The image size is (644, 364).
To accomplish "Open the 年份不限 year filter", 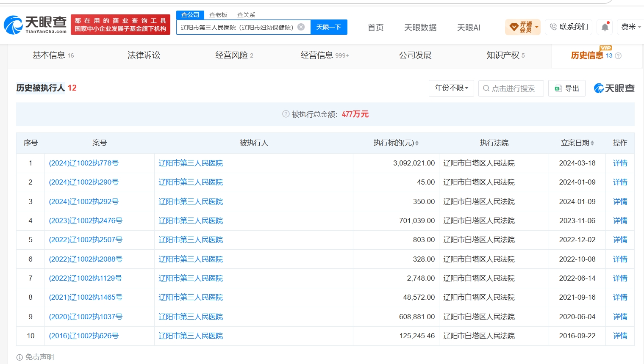I will [x=451, y=88].
